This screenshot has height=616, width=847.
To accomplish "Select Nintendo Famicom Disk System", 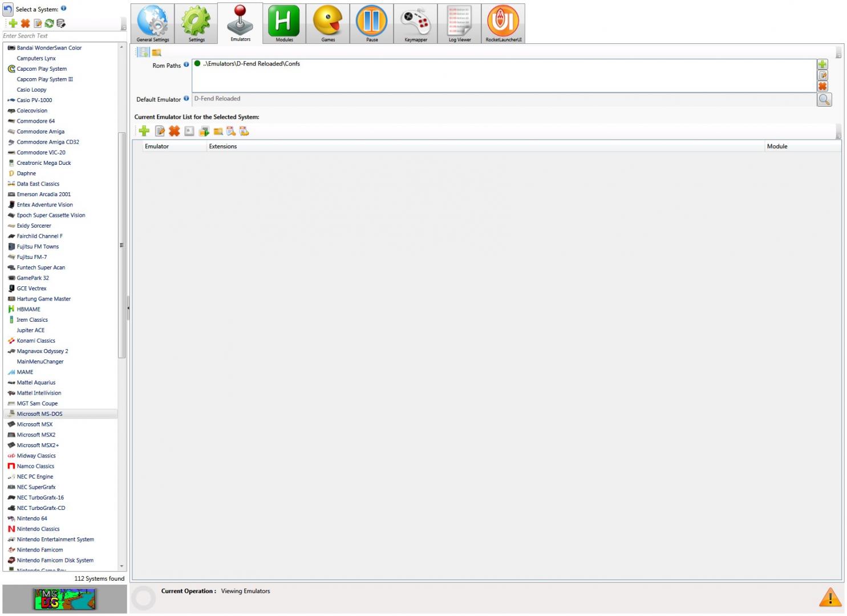I will pos(55,560).
